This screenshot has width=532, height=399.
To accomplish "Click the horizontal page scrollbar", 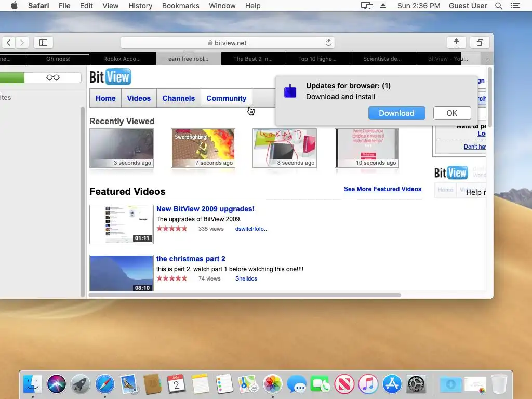I will tap(244, 295).
